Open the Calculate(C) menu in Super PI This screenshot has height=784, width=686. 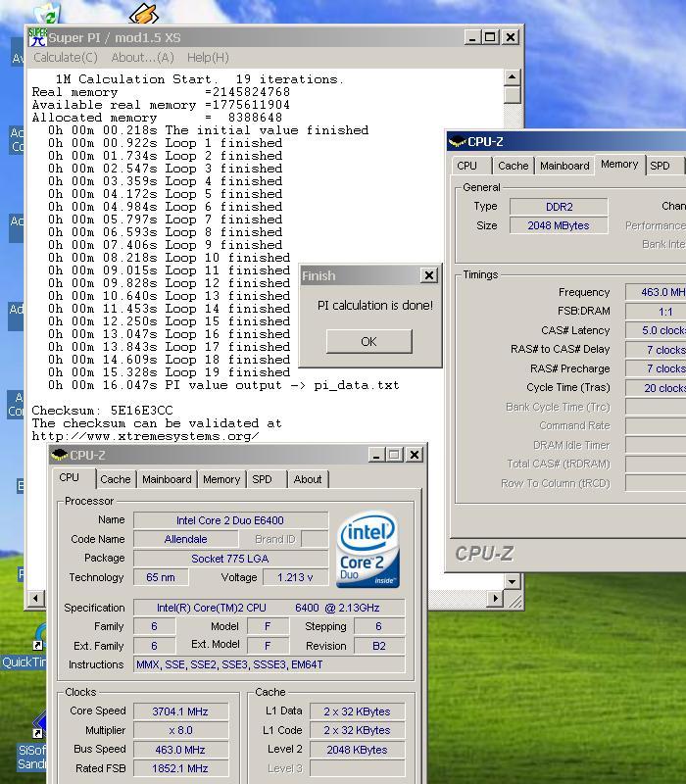click(x=66, y=58)
